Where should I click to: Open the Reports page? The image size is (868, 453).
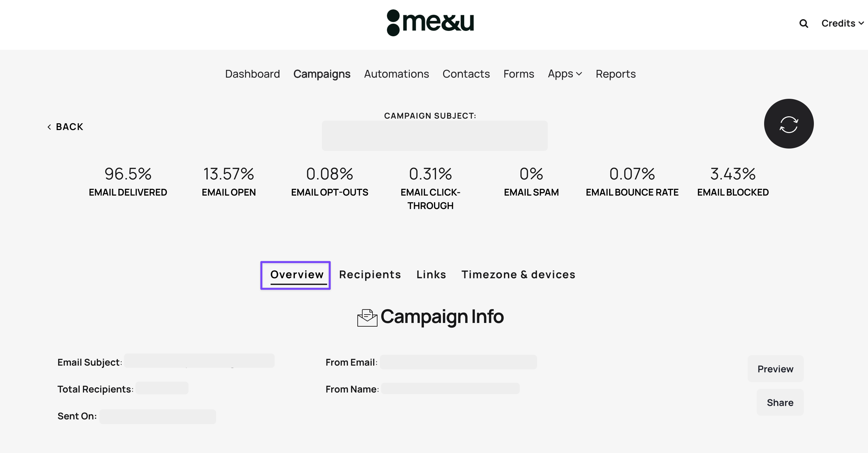click(616, 74)
